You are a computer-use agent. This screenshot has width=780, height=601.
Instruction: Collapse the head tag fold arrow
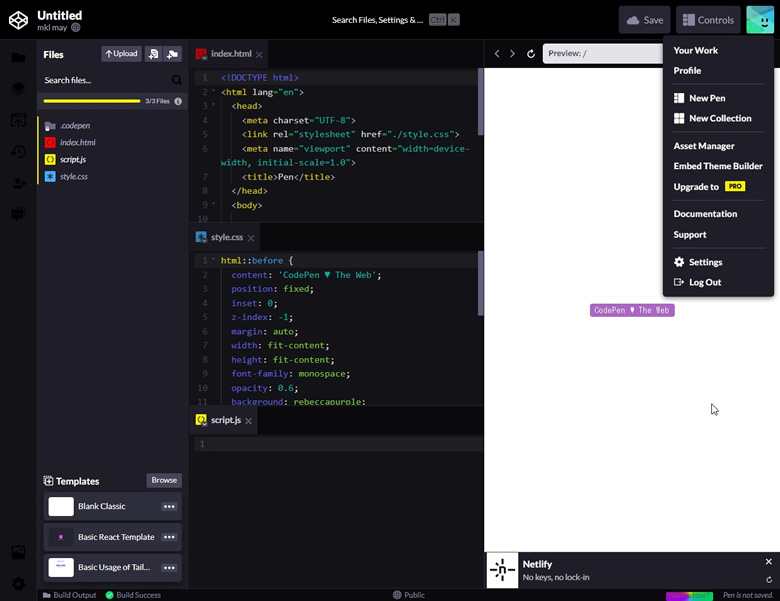(213, 105)
